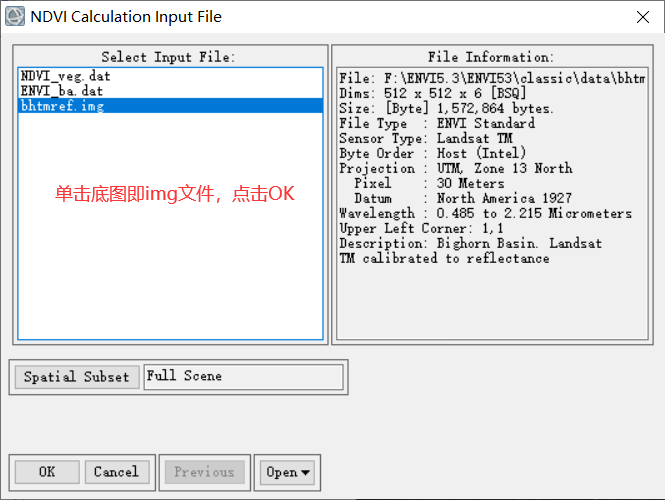Click the Sensor Type: Landsat TM line
The image size is (665, 500).
tap(426, 139)
